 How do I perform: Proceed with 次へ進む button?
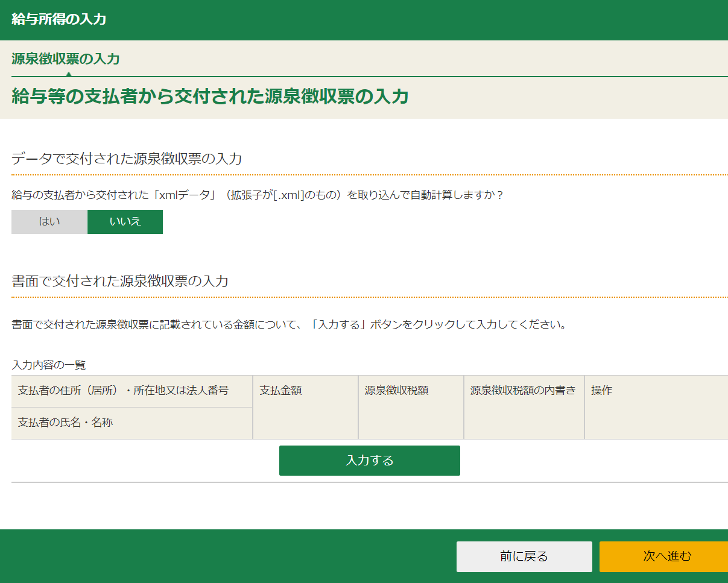click(663, 556)
